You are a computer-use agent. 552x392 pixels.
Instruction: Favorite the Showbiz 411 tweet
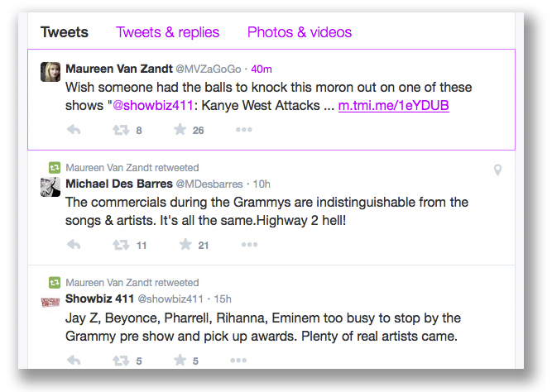180,360
